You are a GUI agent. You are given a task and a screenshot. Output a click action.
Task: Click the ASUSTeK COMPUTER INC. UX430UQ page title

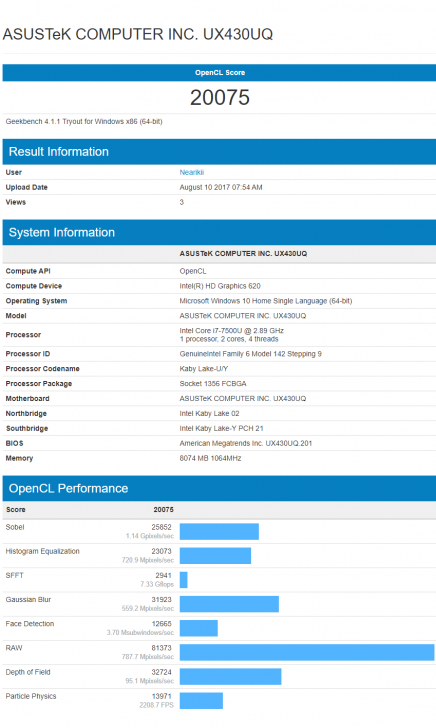pyautogui.click(x=138, y=34)
